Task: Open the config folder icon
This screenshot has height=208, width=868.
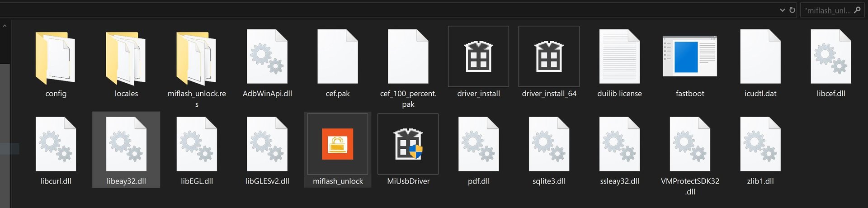Action: tap(56, 57)
